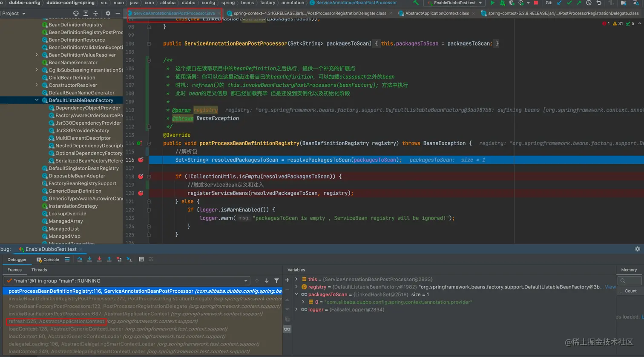Viewport: 644px width, 357px height.
Task: Click the Project panel expand all icon
Action: (86, 13)
